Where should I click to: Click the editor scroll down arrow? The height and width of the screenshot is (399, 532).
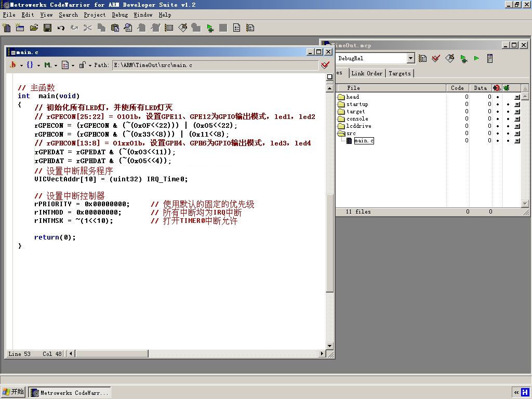[x=329, y=345]
